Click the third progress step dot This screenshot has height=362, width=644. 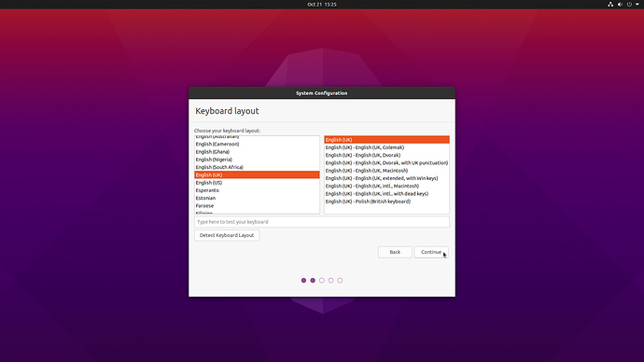(x=322, y=280)
